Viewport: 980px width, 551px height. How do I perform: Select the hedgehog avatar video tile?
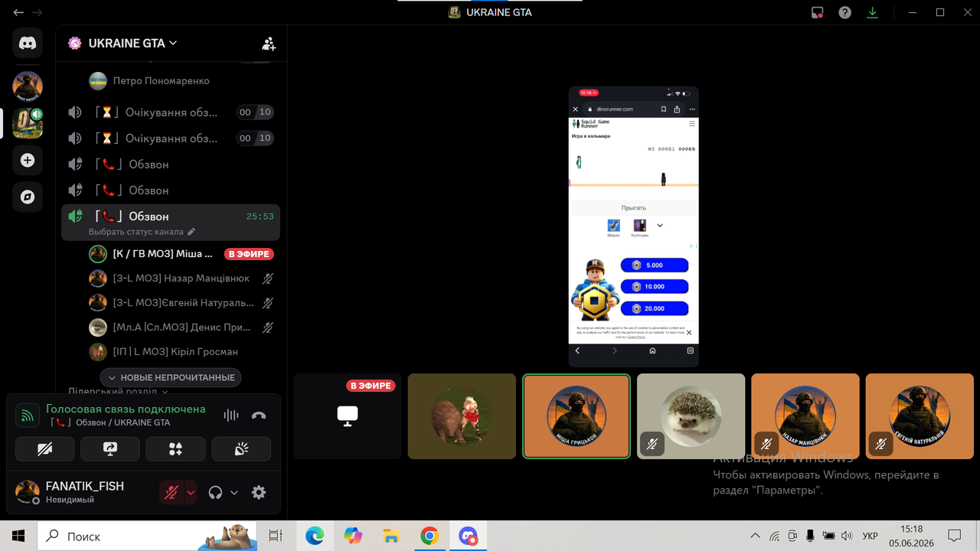click(691, 416)
